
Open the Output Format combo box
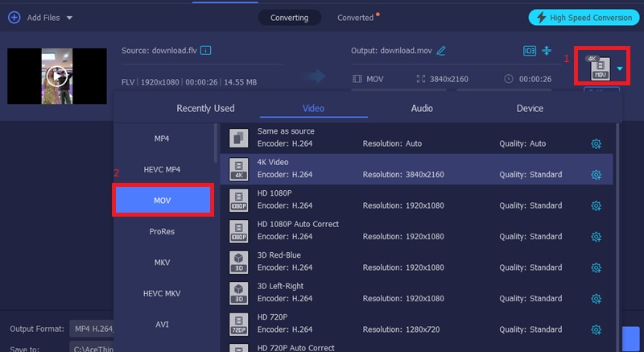pyautogui.click(x=92, y=329)
